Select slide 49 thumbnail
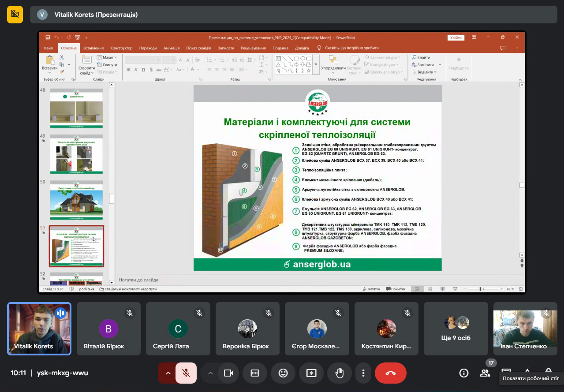This screenshot has width=564, height=392. pos(76,154)
